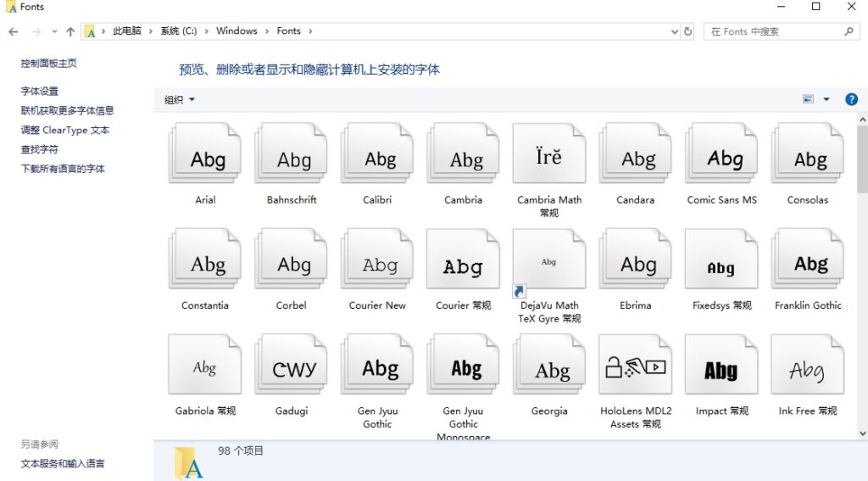The image size is (868, 481).
Task: Click Windows in the address path
Action: 237,31
